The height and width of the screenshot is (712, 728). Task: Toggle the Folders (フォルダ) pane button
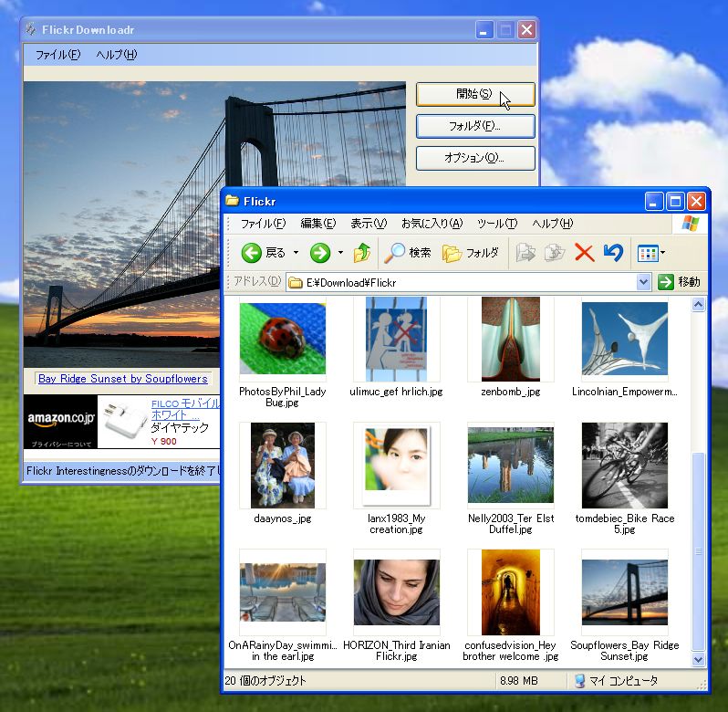471,253
